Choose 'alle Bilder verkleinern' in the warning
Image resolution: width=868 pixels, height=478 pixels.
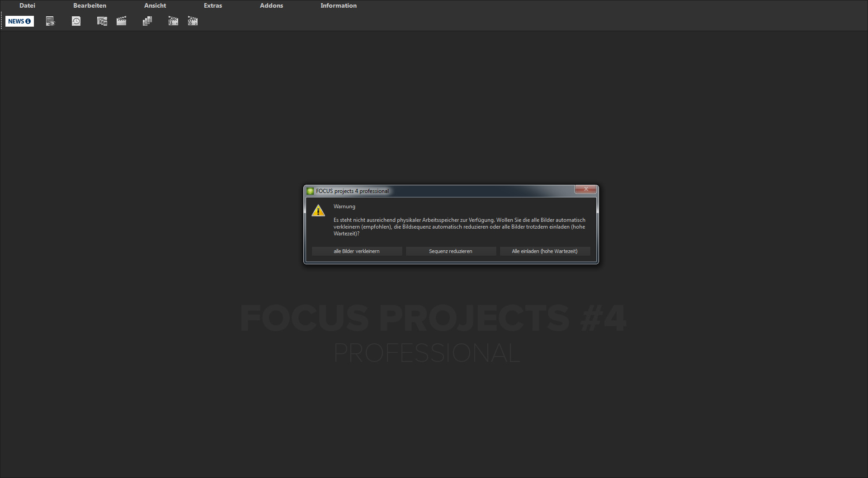[x=357, y=251]
